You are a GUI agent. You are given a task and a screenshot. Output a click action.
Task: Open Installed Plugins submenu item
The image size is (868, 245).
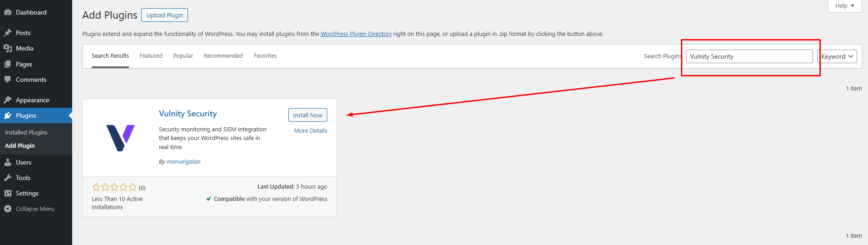tap(26, 132)
